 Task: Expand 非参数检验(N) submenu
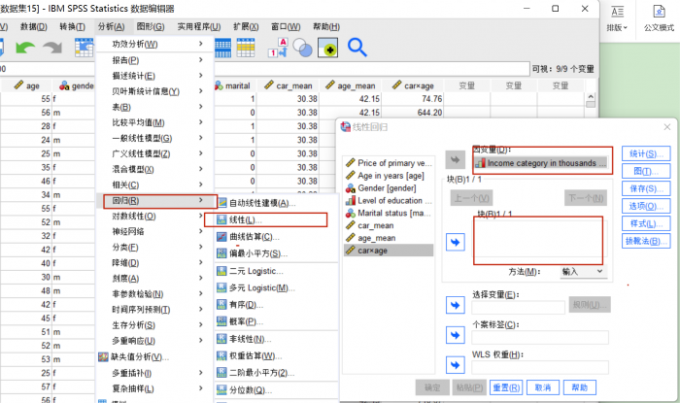[156, 294]
